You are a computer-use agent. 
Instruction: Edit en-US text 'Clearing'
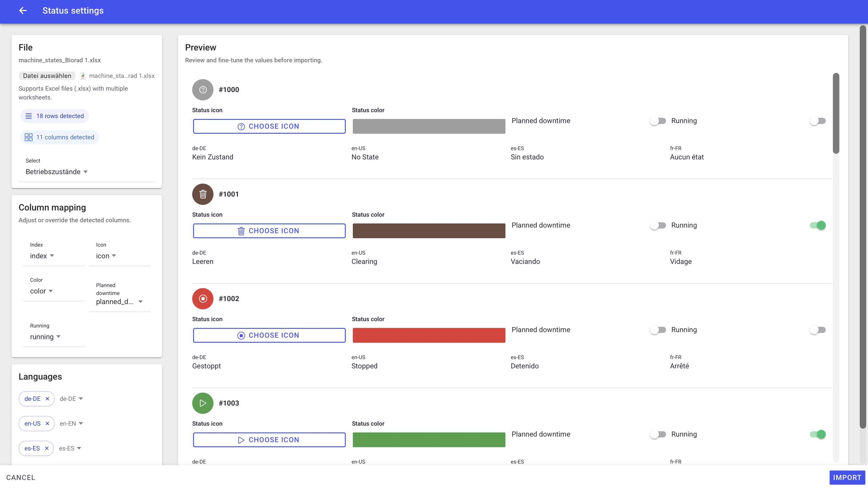point(364,262)
